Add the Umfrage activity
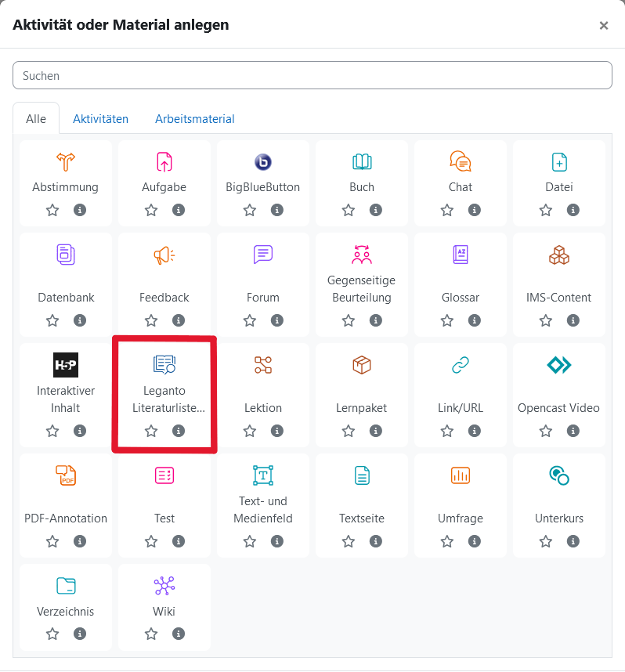 pos(460,475)
